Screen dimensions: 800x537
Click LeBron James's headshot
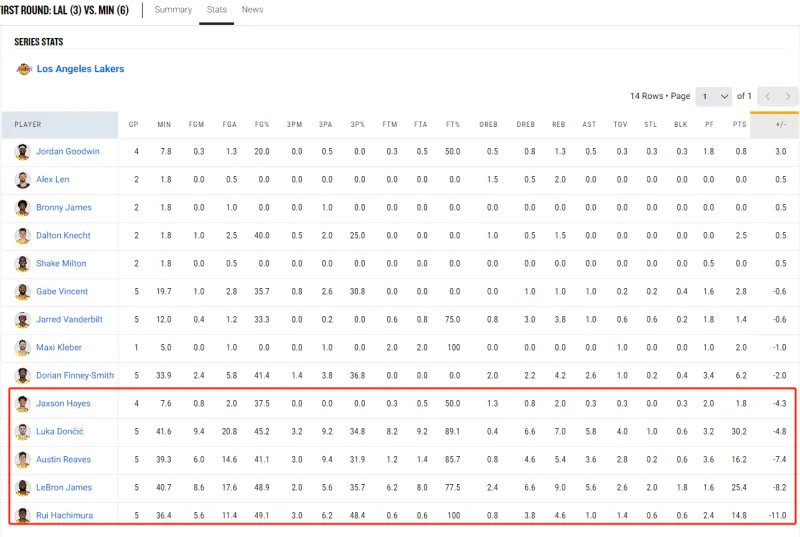[x=22, y=488]
